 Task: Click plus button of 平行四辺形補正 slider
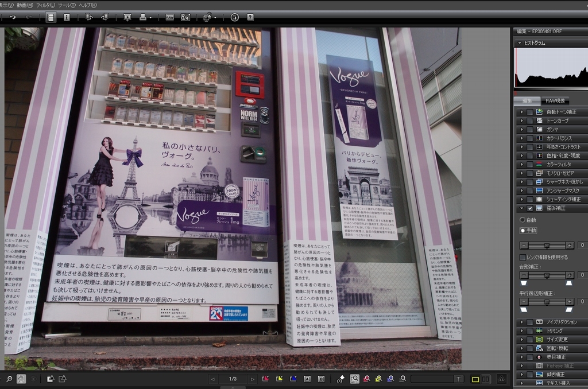pos(570,302)
